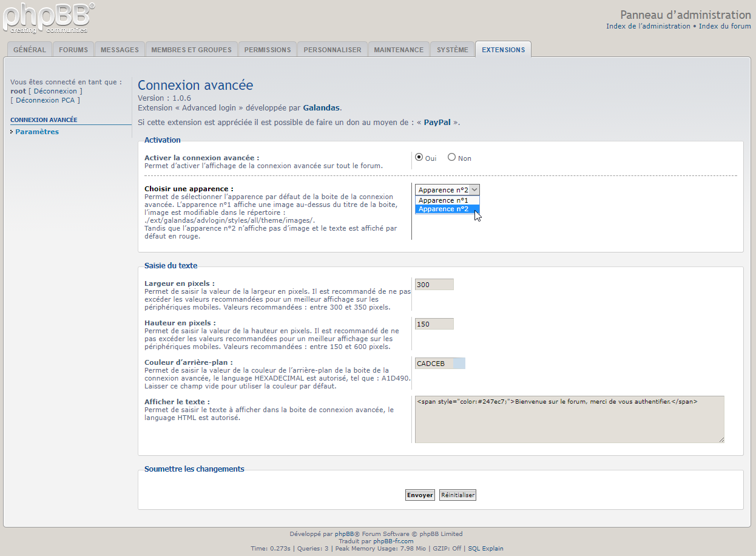Select the Oui radio button

pos(419,157)
